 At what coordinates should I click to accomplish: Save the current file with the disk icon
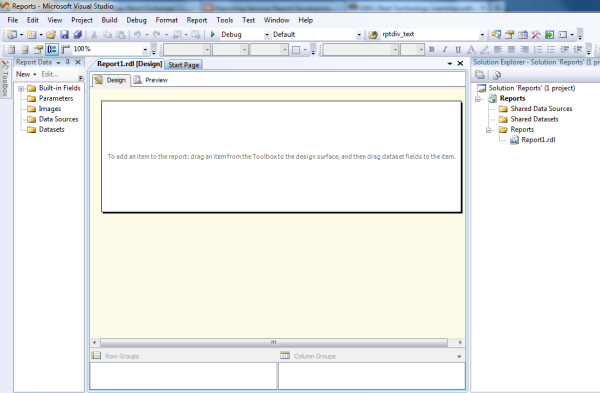64,35
